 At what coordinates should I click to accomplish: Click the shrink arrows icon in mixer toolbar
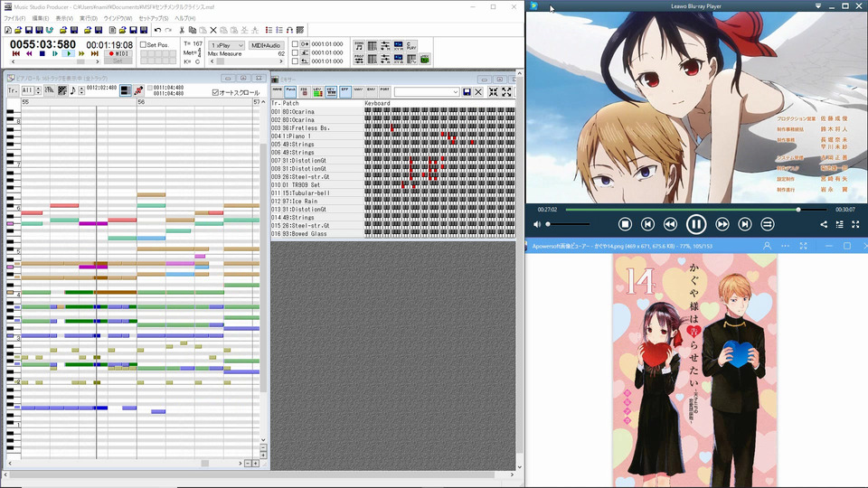[x=494, y=92]
